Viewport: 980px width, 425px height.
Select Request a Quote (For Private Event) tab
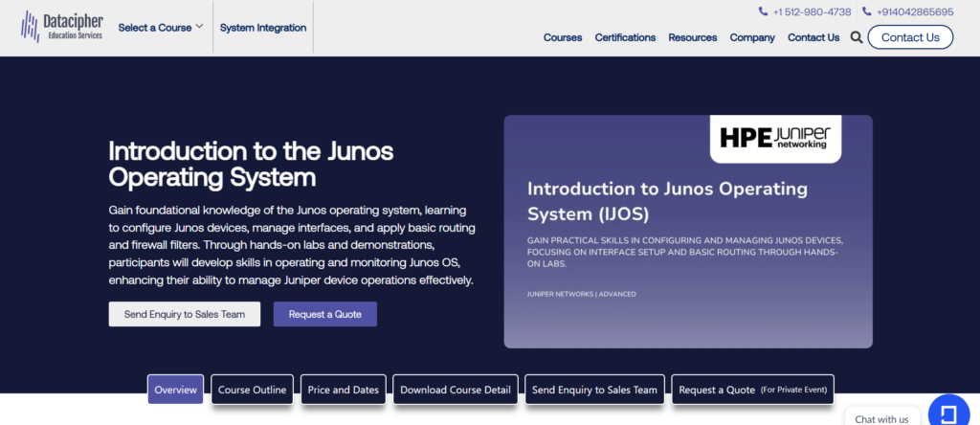click(x=752, y=390)
